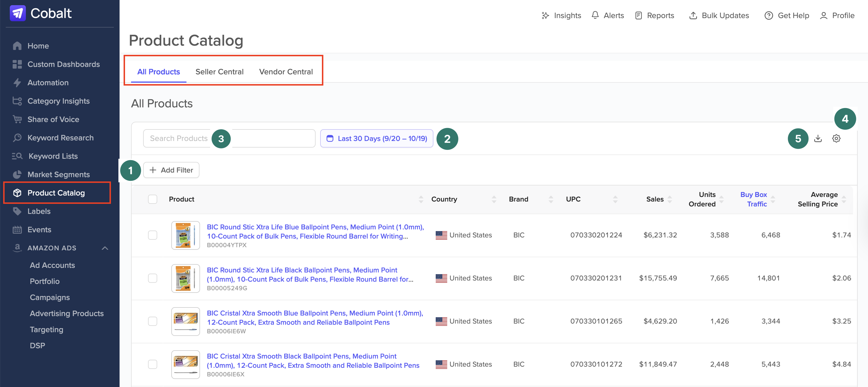Check the BIC Round Stic Black pens row
The image size is (868, 387).
pos(153,278)
